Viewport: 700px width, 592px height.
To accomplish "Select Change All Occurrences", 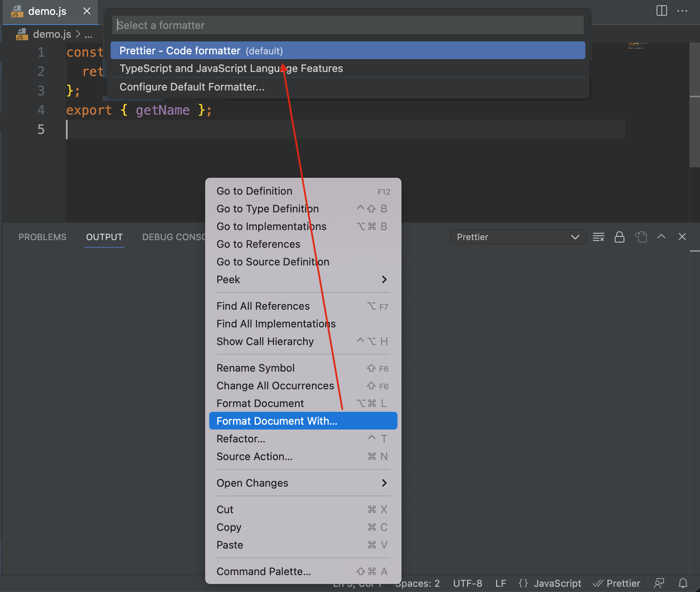I will [x=303, y=386].
